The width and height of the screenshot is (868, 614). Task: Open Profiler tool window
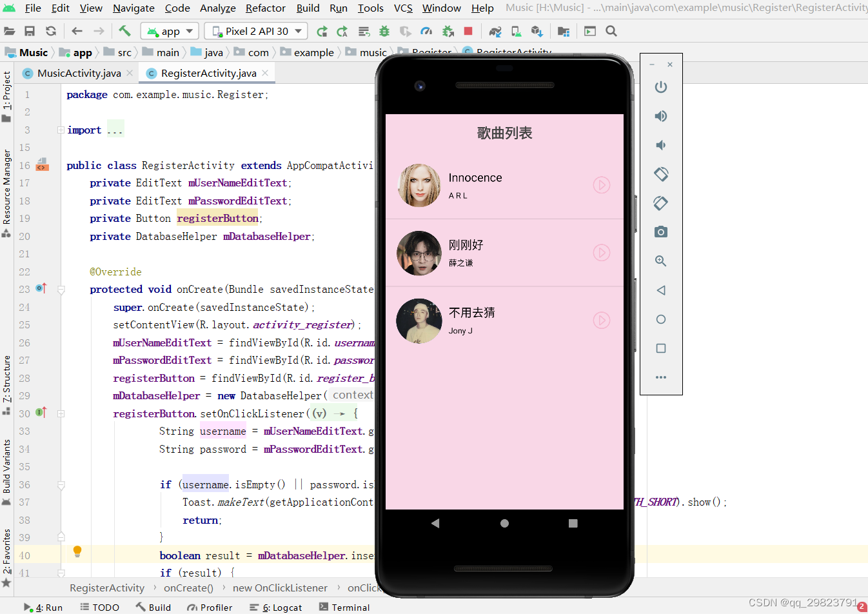tap(210, 608)
